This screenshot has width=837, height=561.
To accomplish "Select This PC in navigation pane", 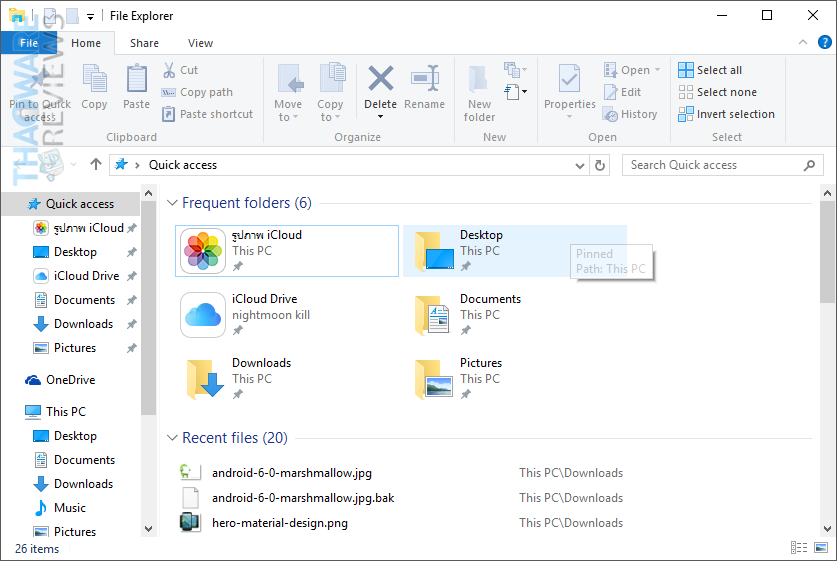I will tap(55, 412).
